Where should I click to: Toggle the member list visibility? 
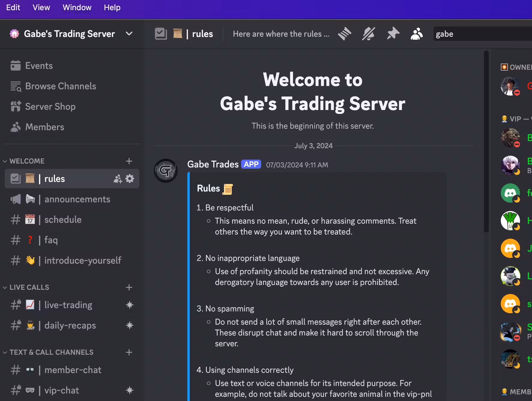click(417, 34)
